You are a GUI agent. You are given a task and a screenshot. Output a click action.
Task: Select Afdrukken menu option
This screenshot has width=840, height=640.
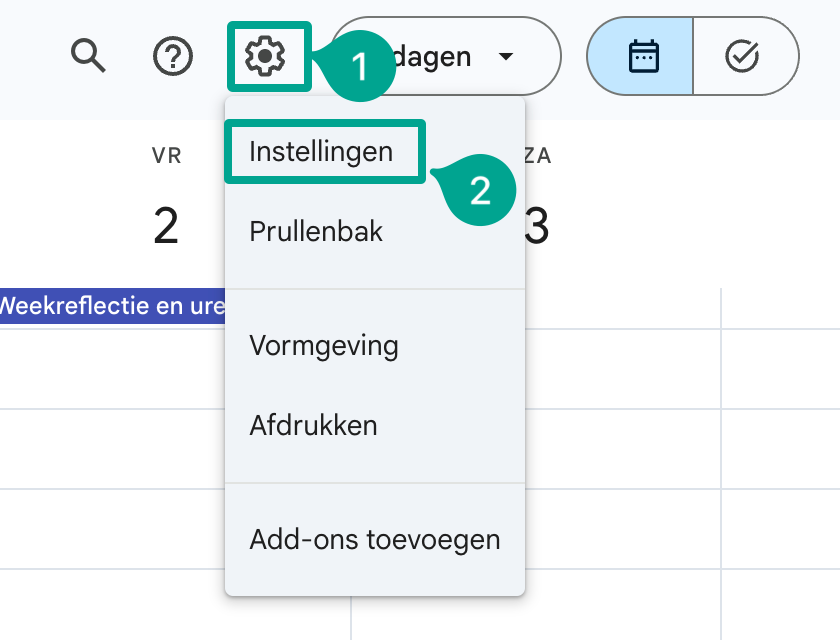click(x=313, y=426)
